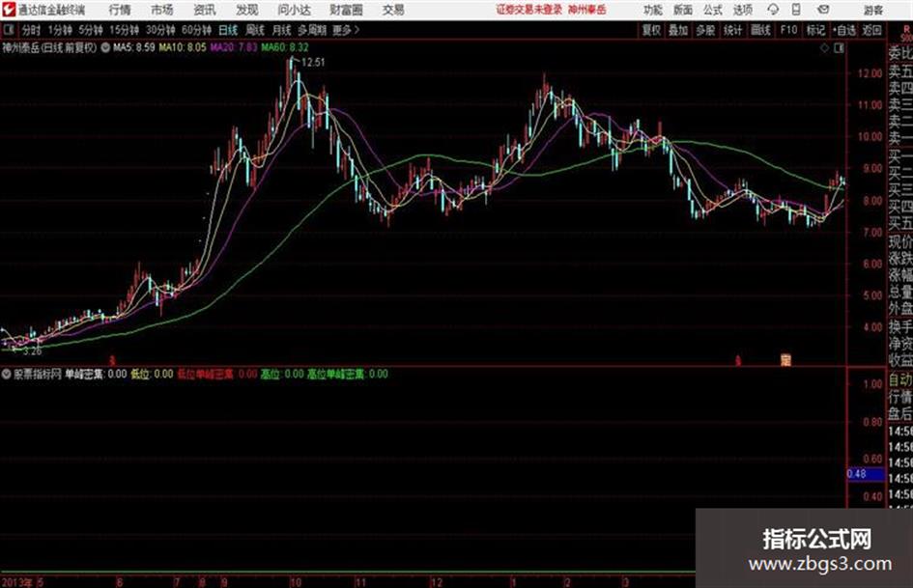The image size is (913, 588).
Task: Open F10 company info
Action: tap(788, 30)
